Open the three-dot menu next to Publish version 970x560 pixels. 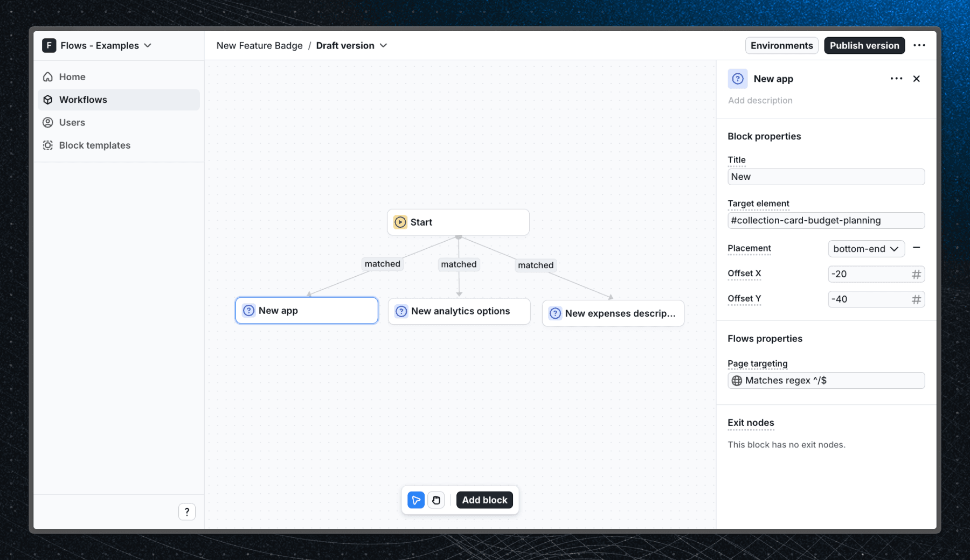(x=920, y=45)
